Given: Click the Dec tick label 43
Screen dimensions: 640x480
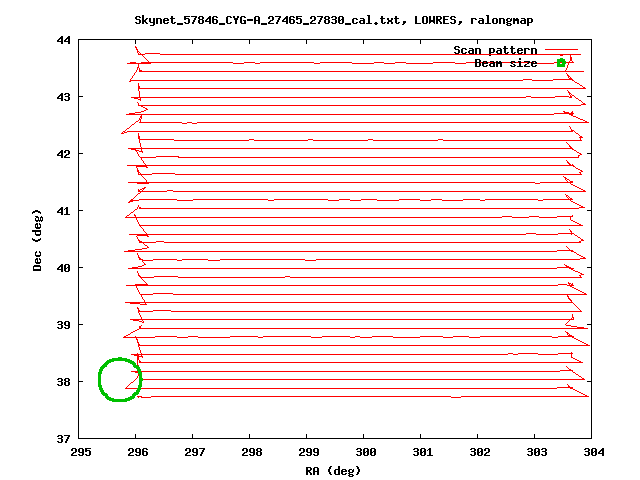Looking at the screenshot, I should [x=64, y=97].
